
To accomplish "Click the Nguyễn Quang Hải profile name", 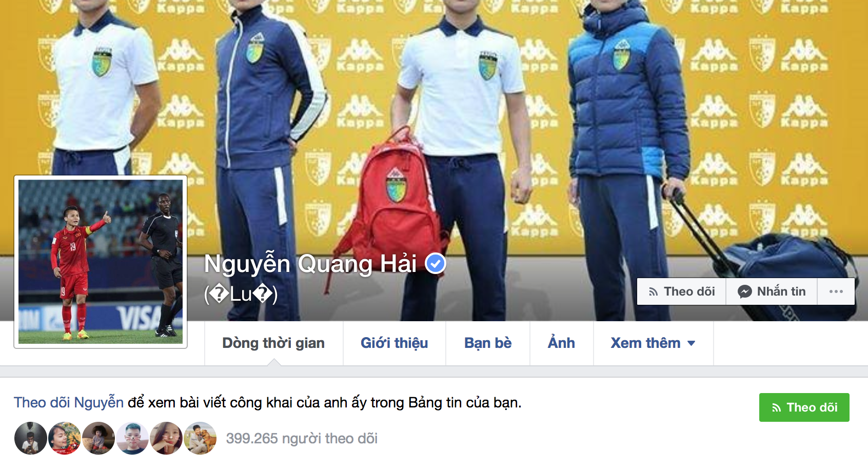I will [310, 264].
